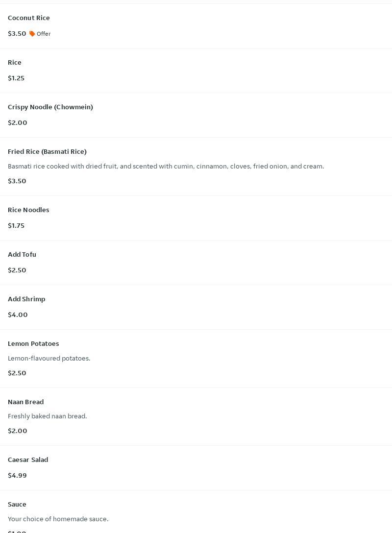The height and width of the screenshot is (533, 392).
Task: Open Fried Rice (Basmati Rice) item
Action: pos(47,152)
